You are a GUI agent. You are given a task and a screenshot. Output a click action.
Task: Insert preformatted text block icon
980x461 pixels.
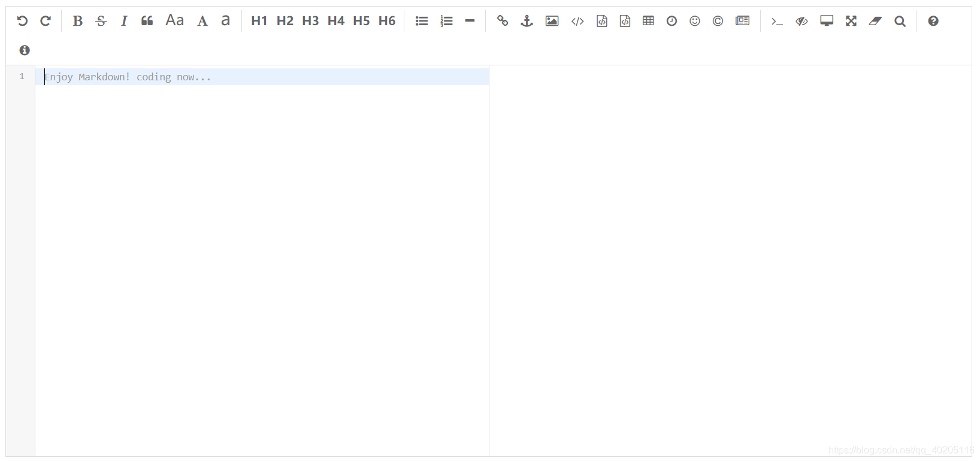602,21
